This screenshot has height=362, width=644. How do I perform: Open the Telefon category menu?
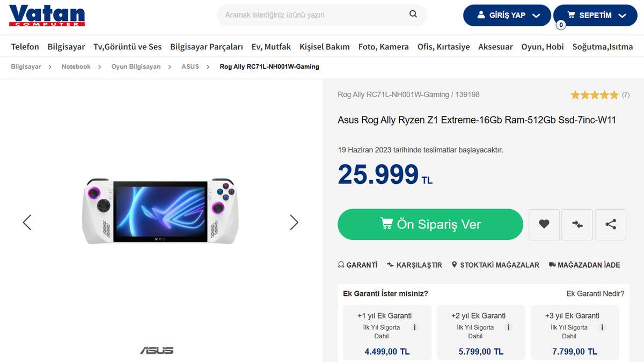point(25,47)
